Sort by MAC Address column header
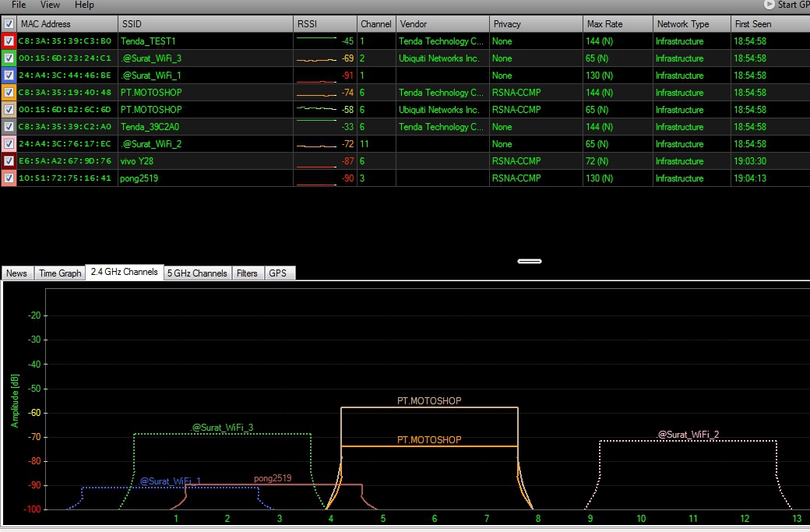 [67, 24]
